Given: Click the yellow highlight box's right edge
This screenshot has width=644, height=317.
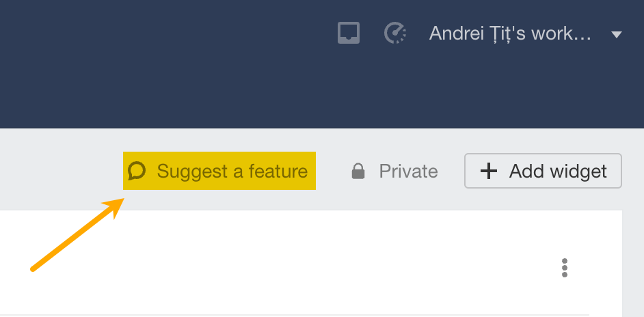Looking at the screenshot, I should pos(314,171).
